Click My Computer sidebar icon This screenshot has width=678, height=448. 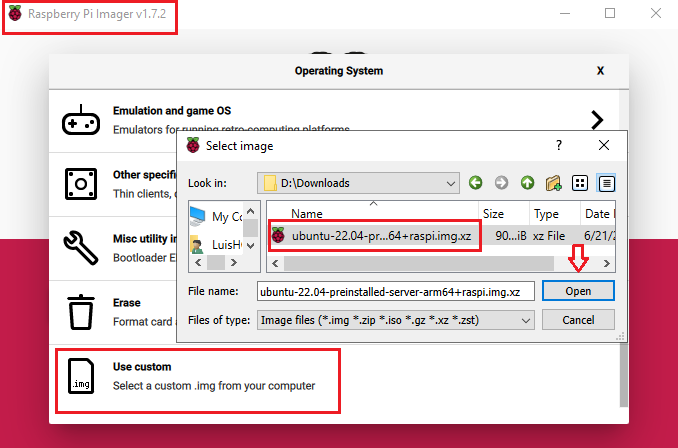tap(198, 216)
